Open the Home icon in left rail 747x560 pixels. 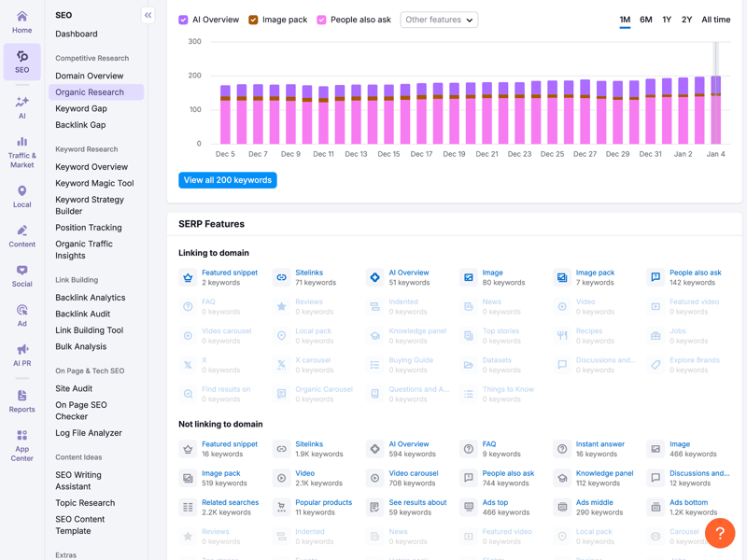pyautogui.click(x=21, y=17)
